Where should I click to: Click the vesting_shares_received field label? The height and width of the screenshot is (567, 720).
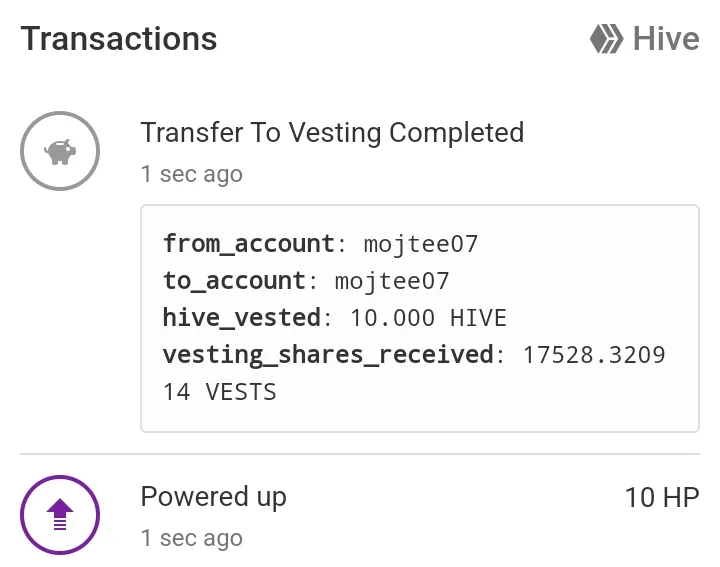[328, 355]
